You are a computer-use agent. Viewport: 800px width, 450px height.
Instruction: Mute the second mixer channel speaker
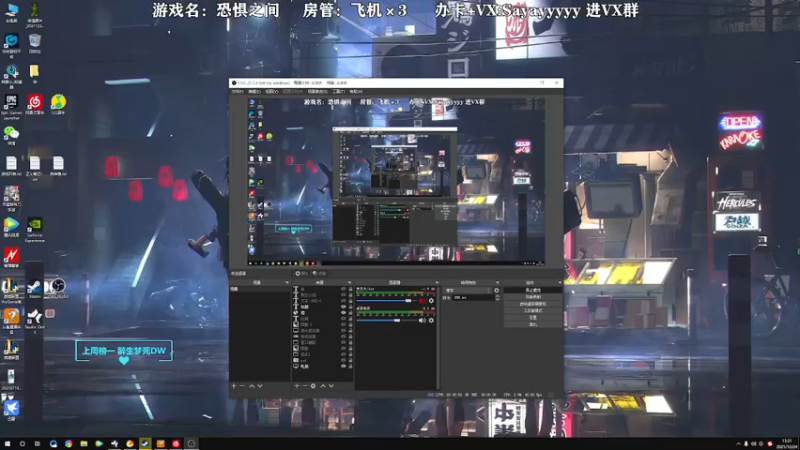(422, 320)
